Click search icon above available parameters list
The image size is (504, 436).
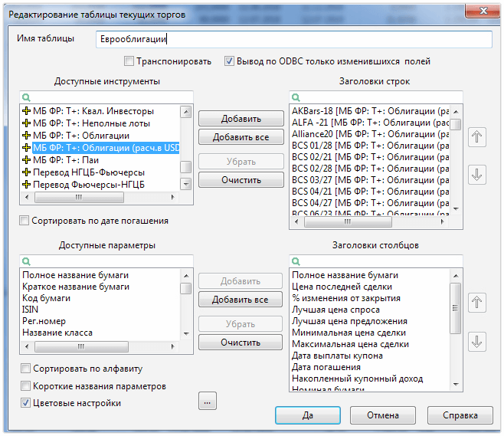(x=25, y=261)
